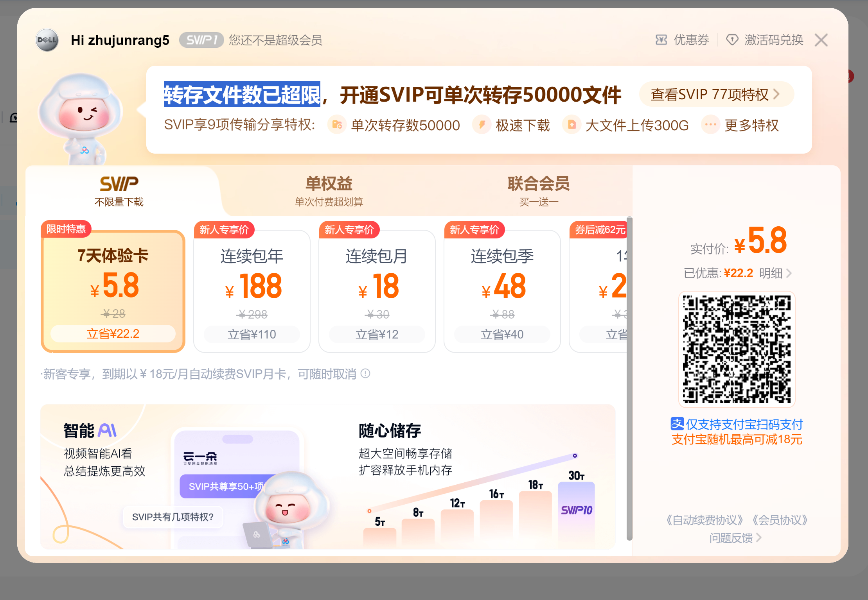Open 查看SVIP 77项特权 button
Viewport: 868px width, 600px height.
716,94
